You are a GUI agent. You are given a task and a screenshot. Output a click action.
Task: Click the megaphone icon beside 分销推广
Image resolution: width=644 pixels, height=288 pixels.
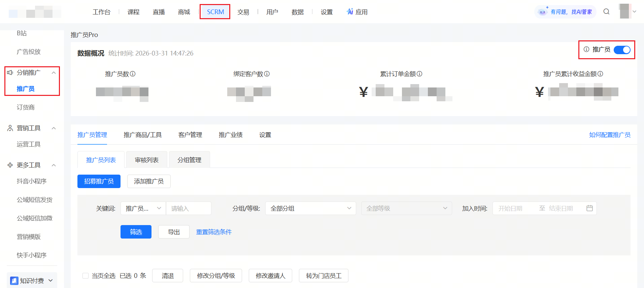coord(10,73)
